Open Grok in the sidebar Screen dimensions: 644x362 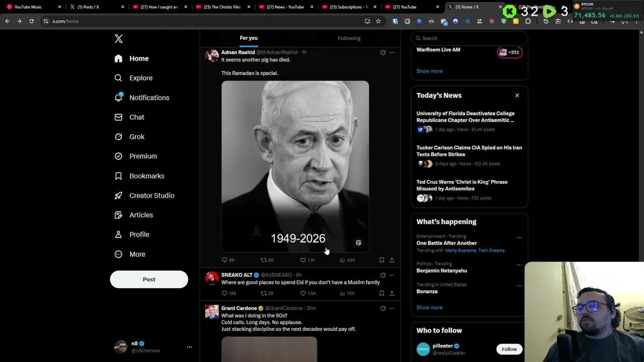[x=129, y=137]
